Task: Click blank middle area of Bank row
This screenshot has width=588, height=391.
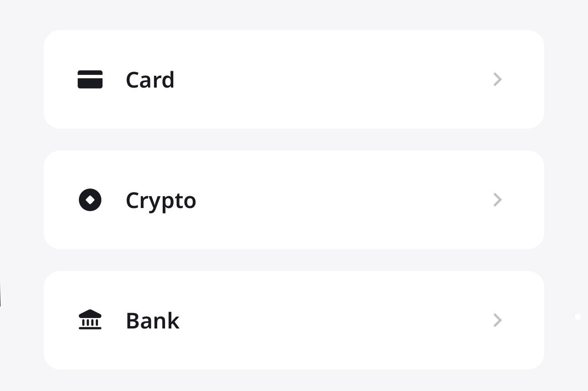Action: (x=333, y=320)
